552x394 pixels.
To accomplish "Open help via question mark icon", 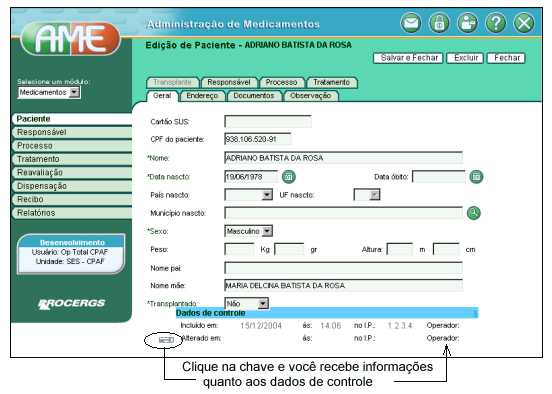I will click(495, 23).
